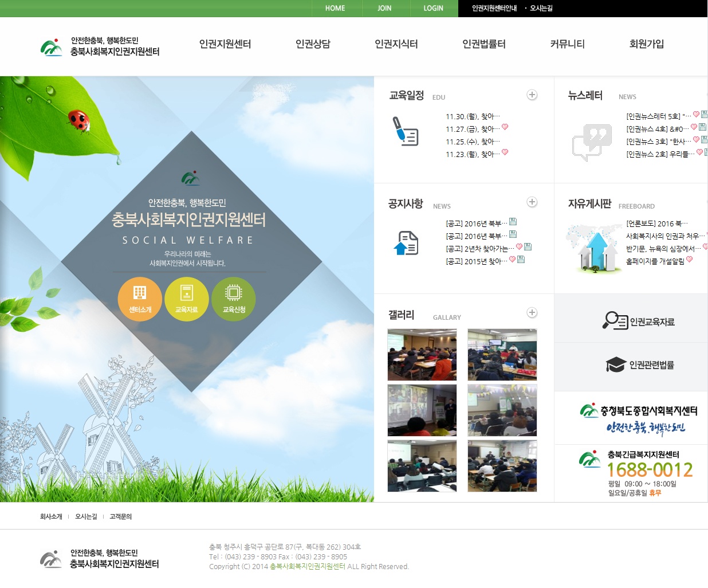The image size is (708, 588).
Task: Click the 공지사항 document upload icon
Action: (406, 243)
